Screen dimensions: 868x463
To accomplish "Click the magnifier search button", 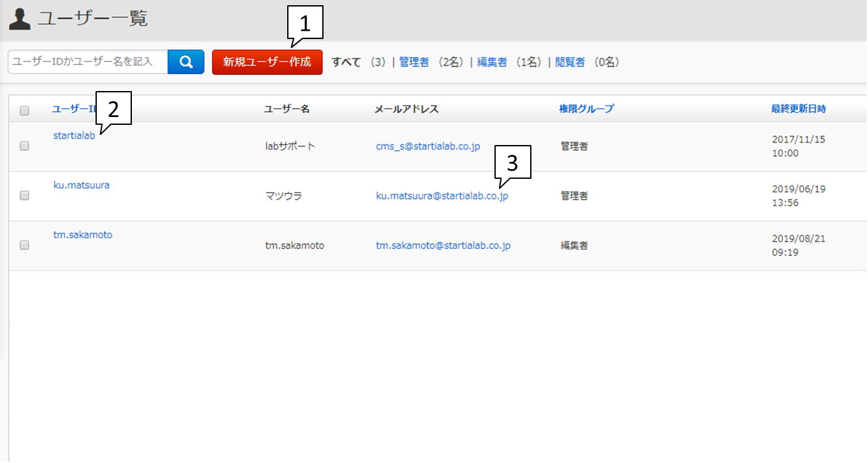I will (186, 62).
